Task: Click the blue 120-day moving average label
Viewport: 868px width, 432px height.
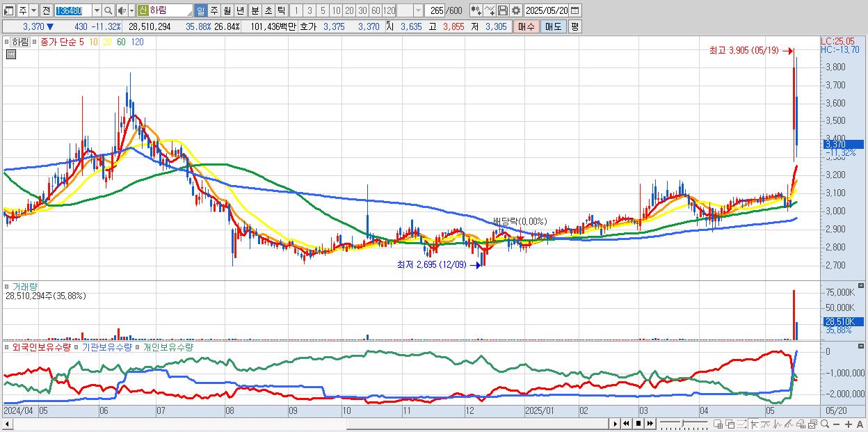Action: (137, 42)
